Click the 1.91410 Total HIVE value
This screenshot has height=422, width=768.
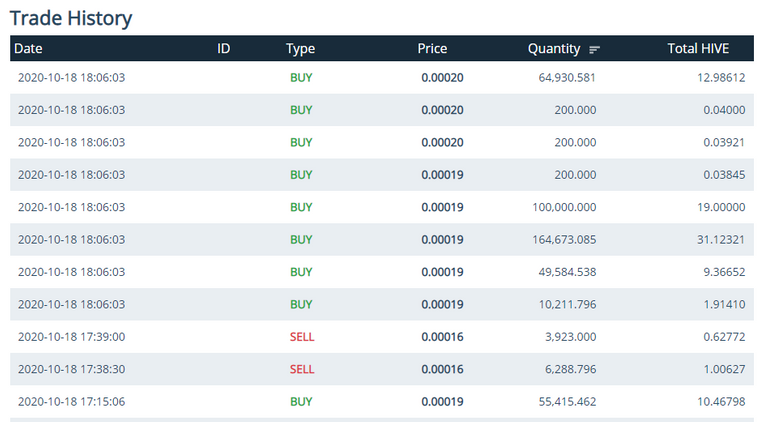(724, 304)
